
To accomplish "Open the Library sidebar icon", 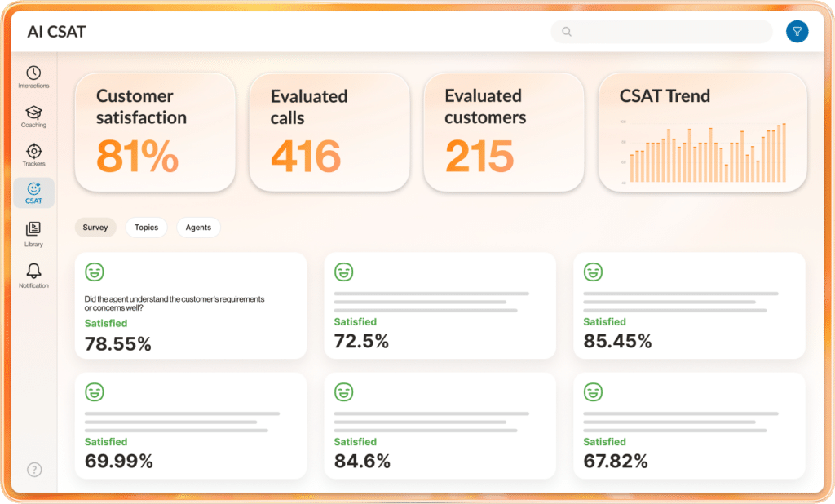I will point(33,230).
